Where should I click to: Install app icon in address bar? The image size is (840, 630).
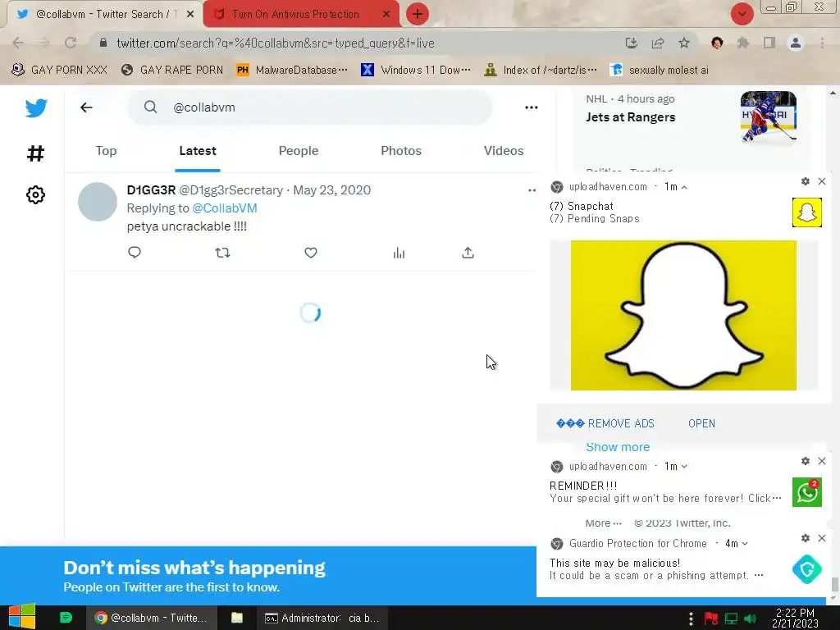[632, 43]
